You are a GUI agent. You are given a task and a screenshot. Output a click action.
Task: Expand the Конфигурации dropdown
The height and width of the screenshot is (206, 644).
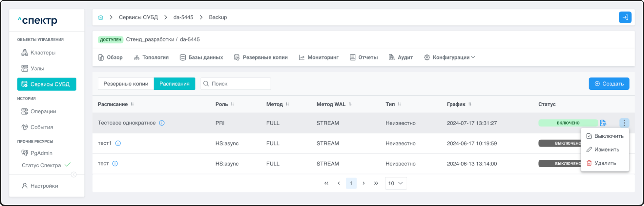[x=450, y=58]
